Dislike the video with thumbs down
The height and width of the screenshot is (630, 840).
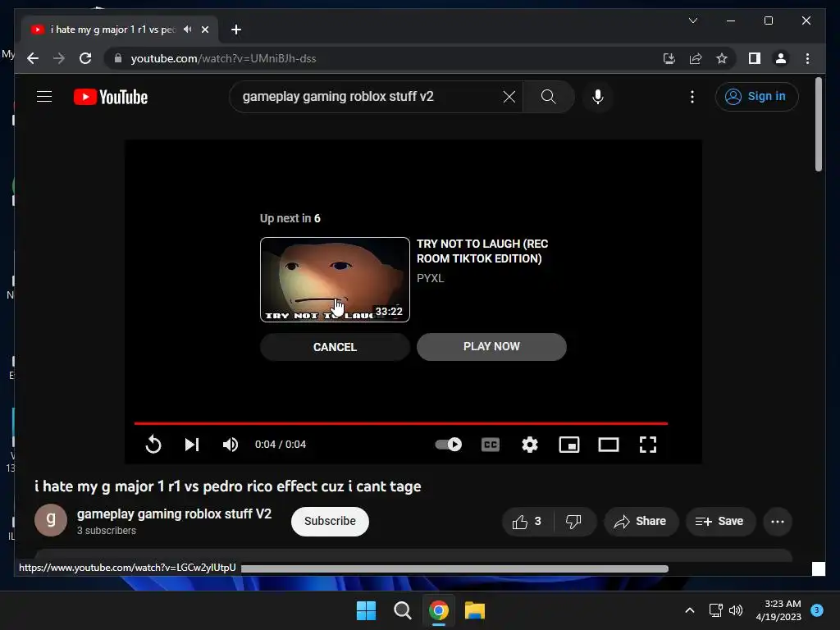[x=573, y=521]
